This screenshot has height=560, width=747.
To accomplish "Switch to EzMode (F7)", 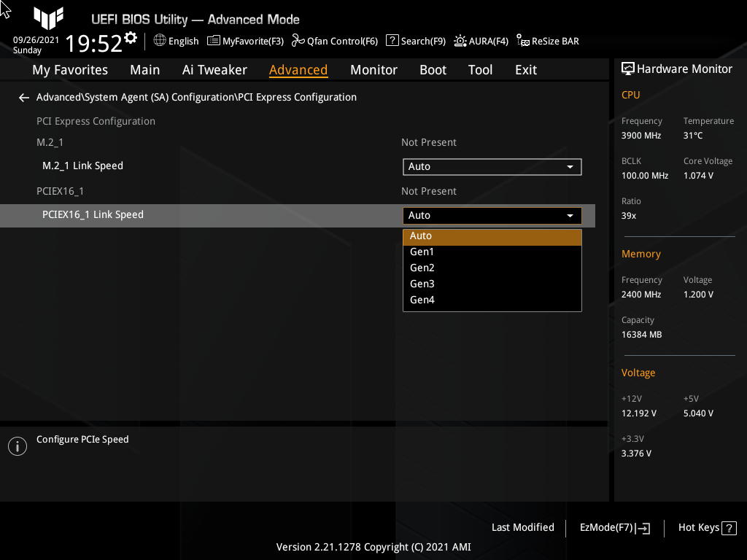I will pyautogui.click(x=614, y=527).
